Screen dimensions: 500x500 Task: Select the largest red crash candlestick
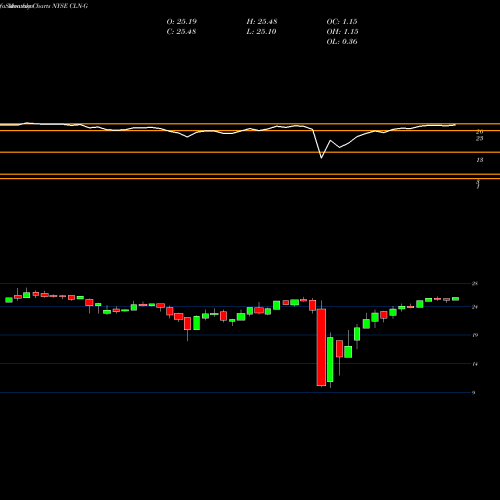tap(321, 347)
